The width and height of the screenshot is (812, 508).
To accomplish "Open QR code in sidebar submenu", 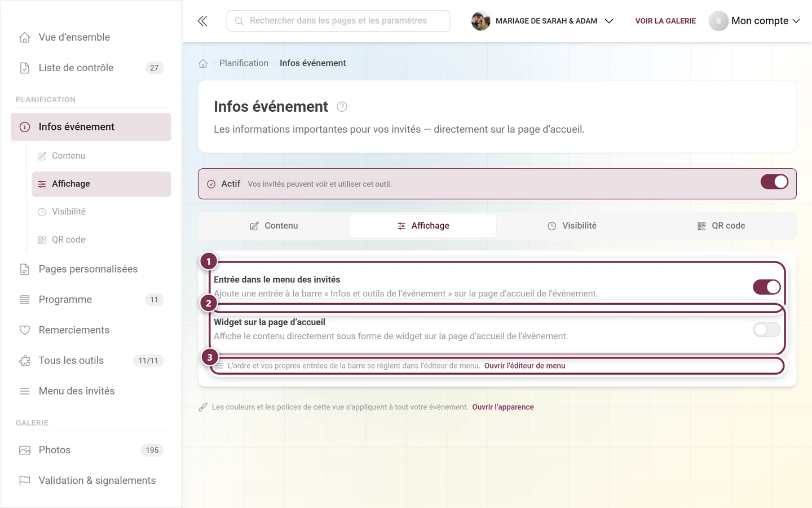I will (x=101, y=240).
